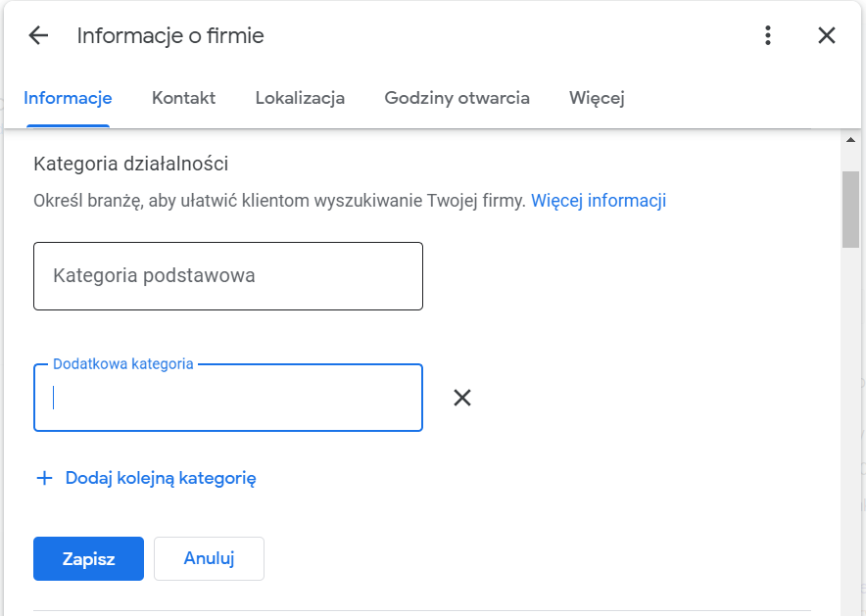Open the Więcej tab
The image size is (866, 616).
click(x=596, y=98)
